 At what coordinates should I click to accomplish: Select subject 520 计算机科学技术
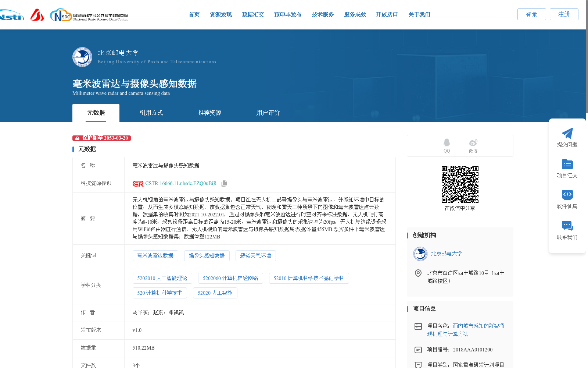click(160, 293)
